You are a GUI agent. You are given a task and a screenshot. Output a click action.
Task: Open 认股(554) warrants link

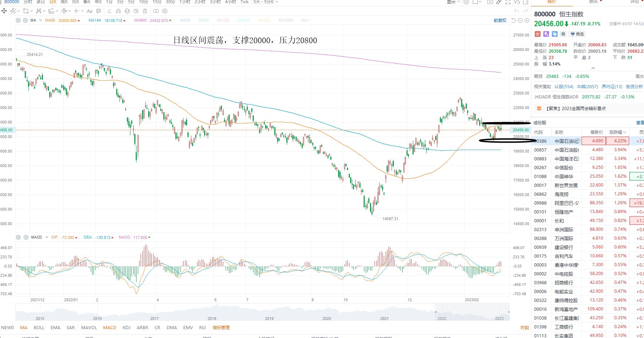564,86
